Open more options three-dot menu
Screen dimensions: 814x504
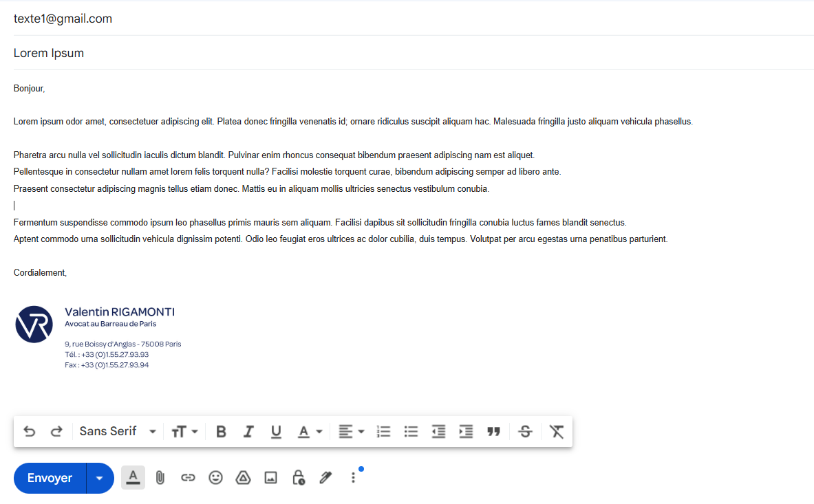click(x=353, y=478)
